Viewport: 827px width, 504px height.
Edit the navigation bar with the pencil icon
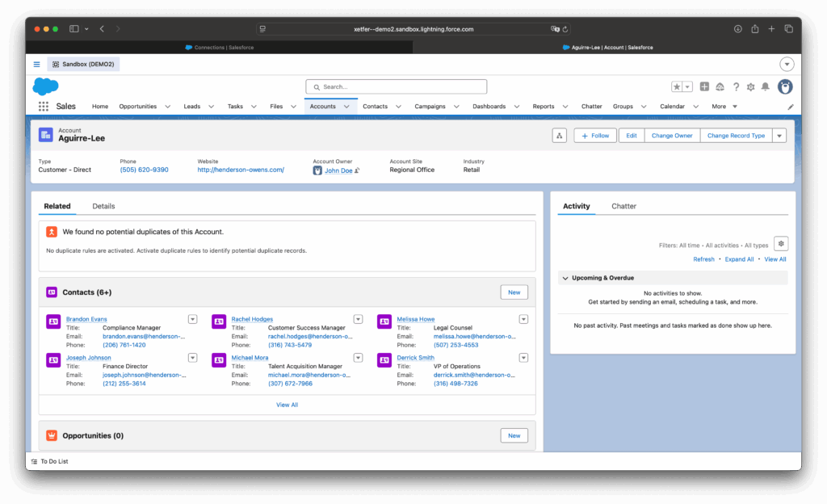click(791, 107)
